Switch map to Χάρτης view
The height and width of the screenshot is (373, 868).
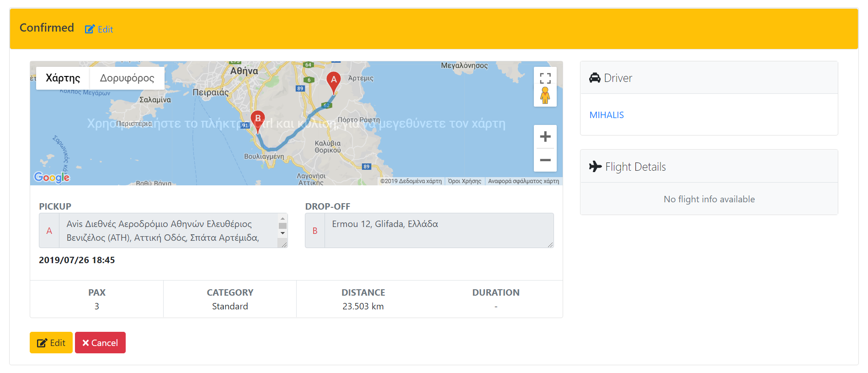(x=63, y=78)
